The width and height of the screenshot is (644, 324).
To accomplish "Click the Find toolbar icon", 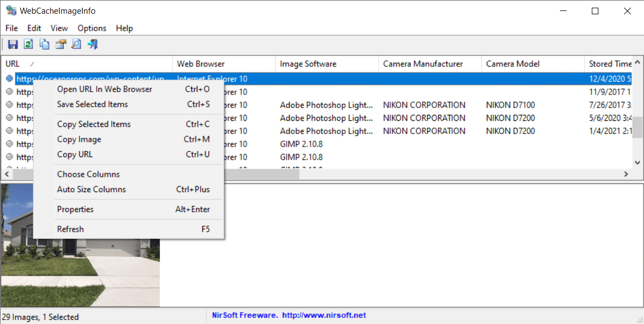I will (76, 44).
